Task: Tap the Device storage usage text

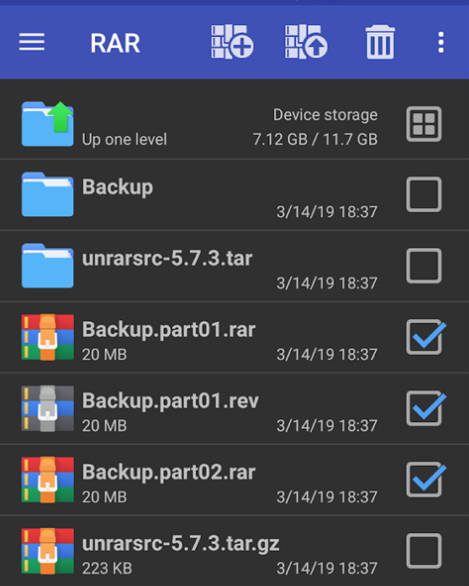Action: click(x=315, y=127)
